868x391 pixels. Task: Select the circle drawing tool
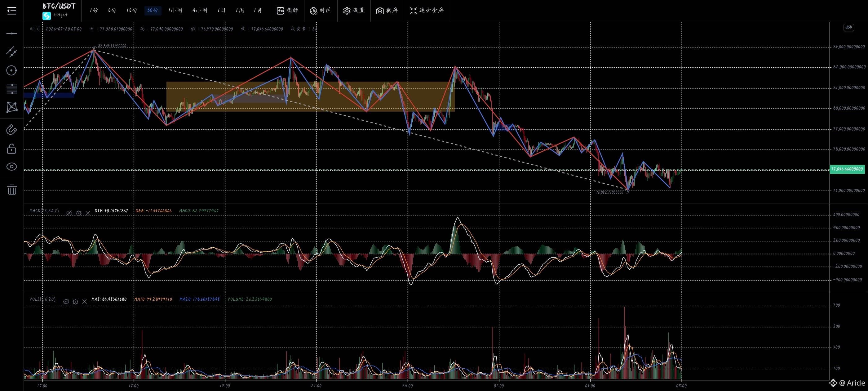click(12, 70)
